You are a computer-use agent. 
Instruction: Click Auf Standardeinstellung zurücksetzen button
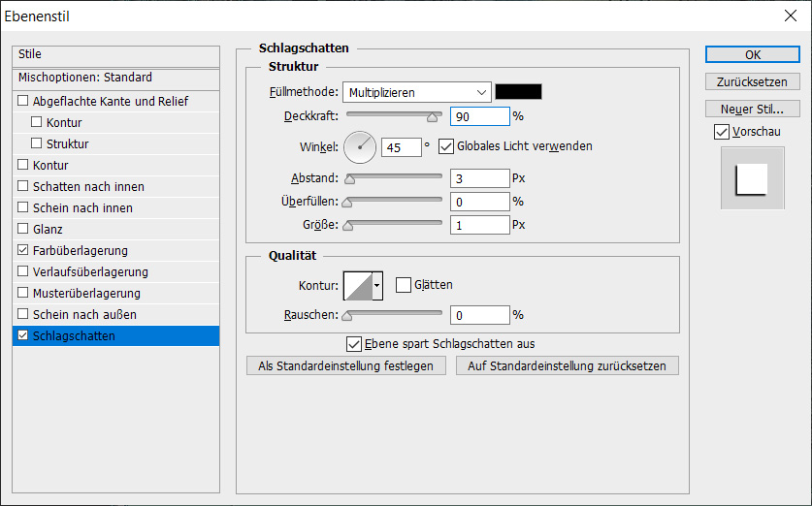[x=567, y=365]
